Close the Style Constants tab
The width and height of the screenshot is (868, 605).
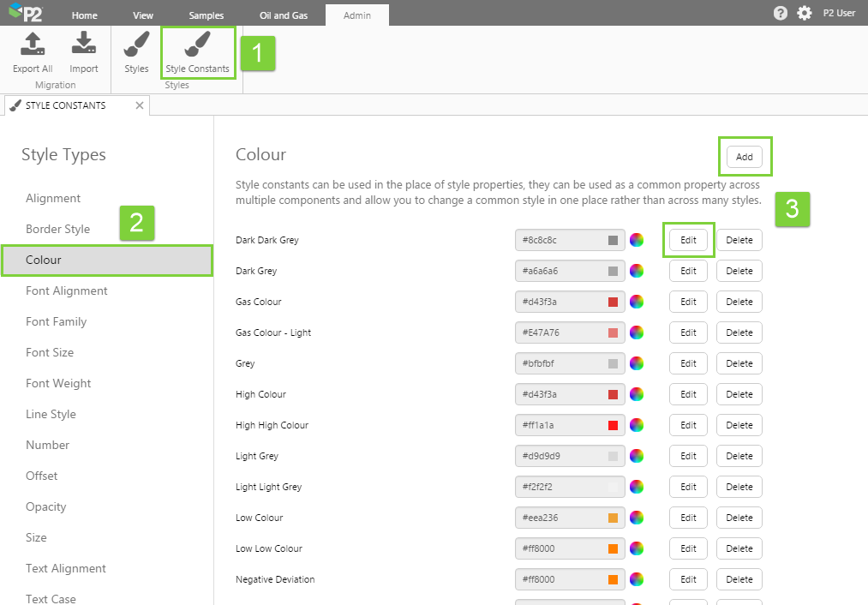pyautogui.click(x=140, y=105)
